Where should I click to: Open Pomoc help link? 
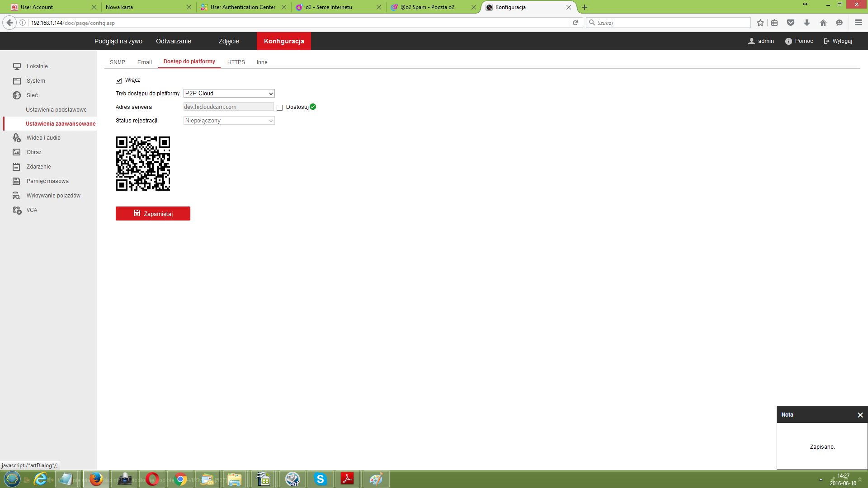799,41
